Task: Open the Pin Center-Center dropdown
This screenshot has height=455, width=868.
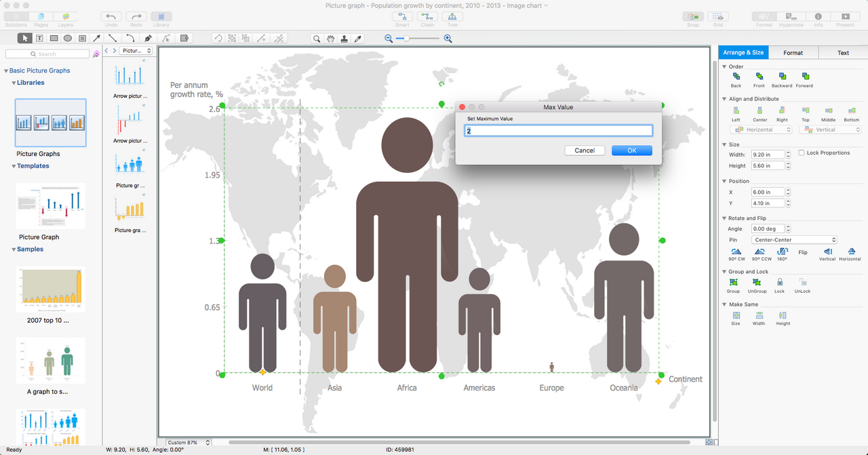Action: pyautogui.click(x=794, y=240)
